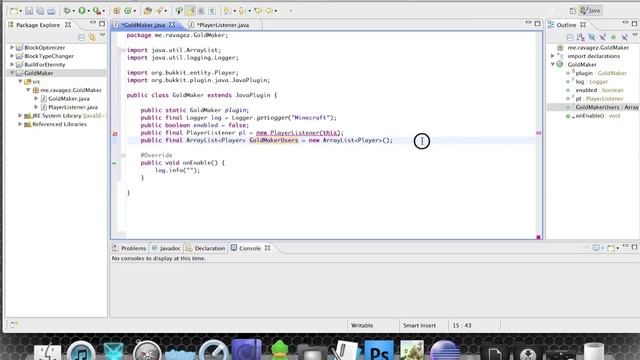This screenshot has height=360, width=640.
Task: Collapse all in Outline view
Action: [570, 38]
